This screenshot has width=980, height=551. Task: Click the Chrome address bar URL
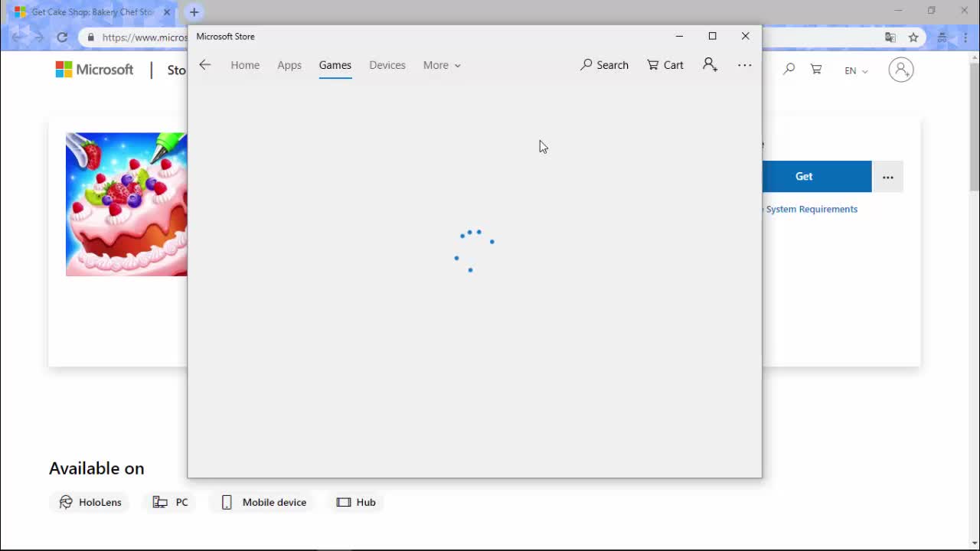(x=145, y=37)
